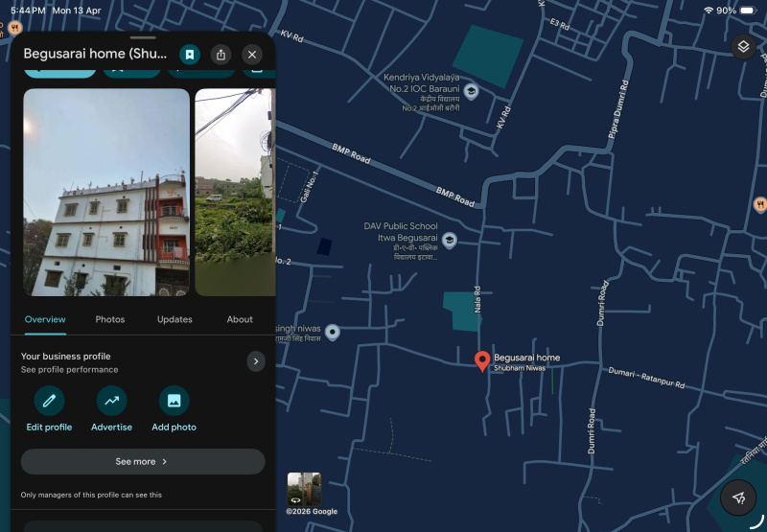This screenshot has width=767, height=532.
Task: Tap the panel drag handle at top
Action: [142, 36]
